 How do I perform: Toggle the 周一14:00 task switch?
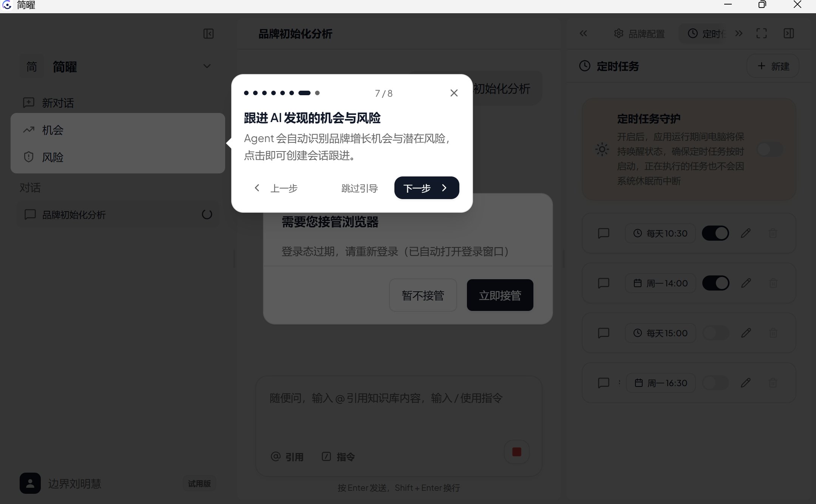click(x=715, y=283)
